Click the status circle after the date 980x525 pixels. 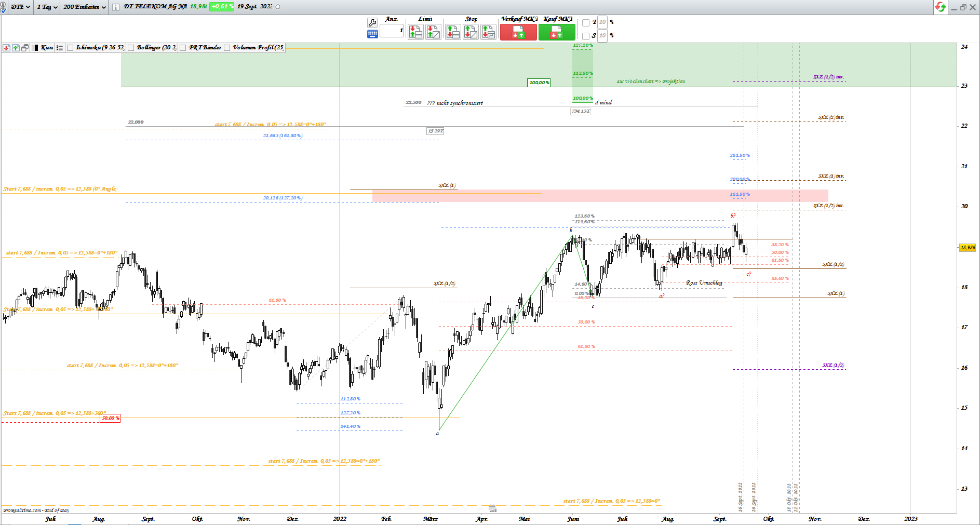278,7
